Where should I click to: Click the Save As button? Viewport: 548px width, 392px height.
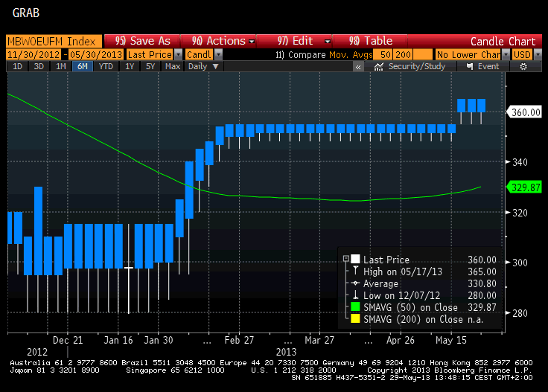(143, 41)
